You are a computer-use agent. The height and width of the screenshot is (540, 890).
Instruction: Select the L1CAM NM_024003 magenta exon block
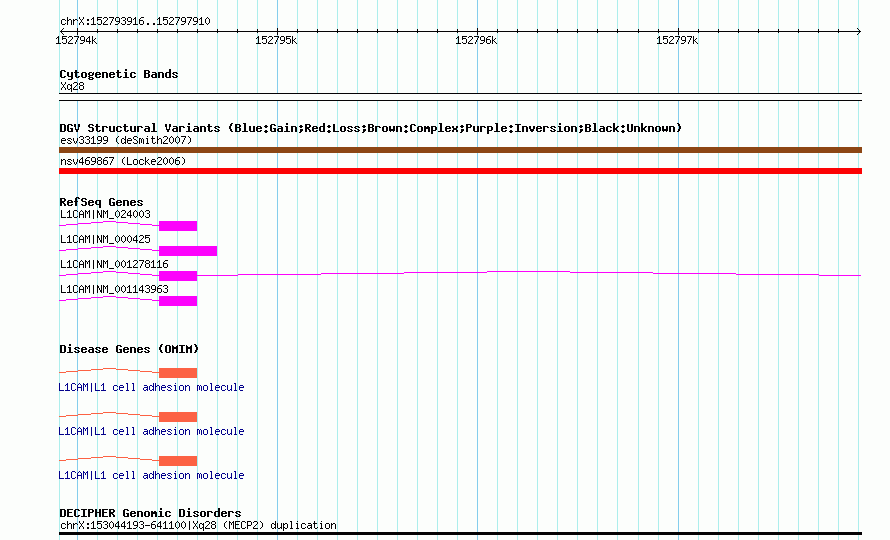(x=178, y=226)
